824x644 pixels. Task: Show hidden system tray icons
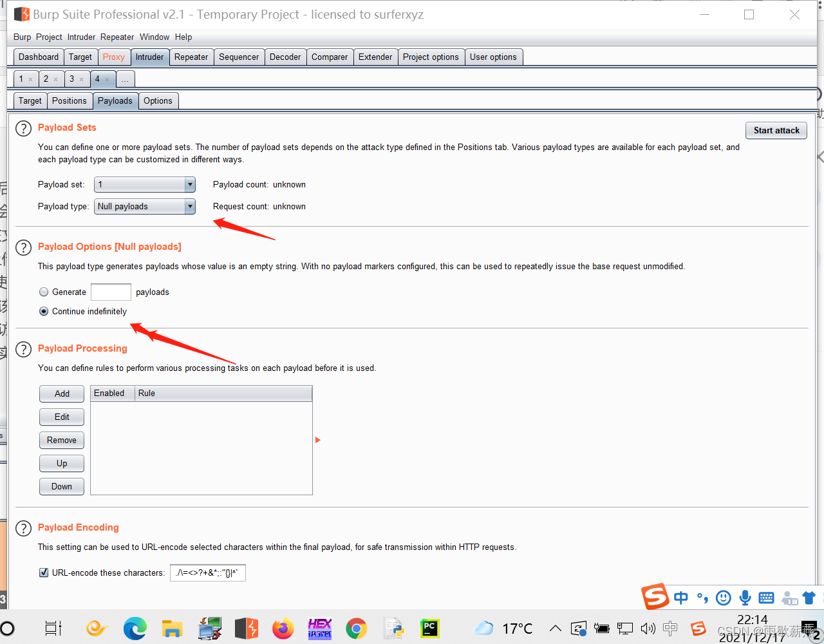[x=555, y=628]
